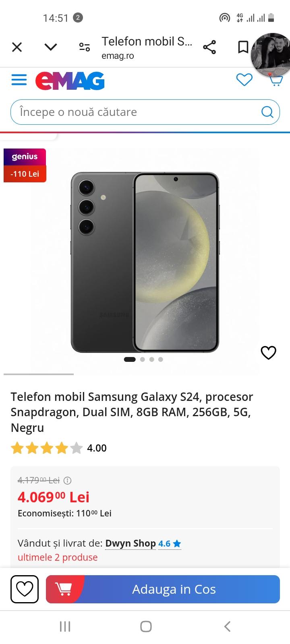This screenshot has height=644, width=290.
Task: Expand the browser tab chevron dropdown
Action: (x=51, y=47)
